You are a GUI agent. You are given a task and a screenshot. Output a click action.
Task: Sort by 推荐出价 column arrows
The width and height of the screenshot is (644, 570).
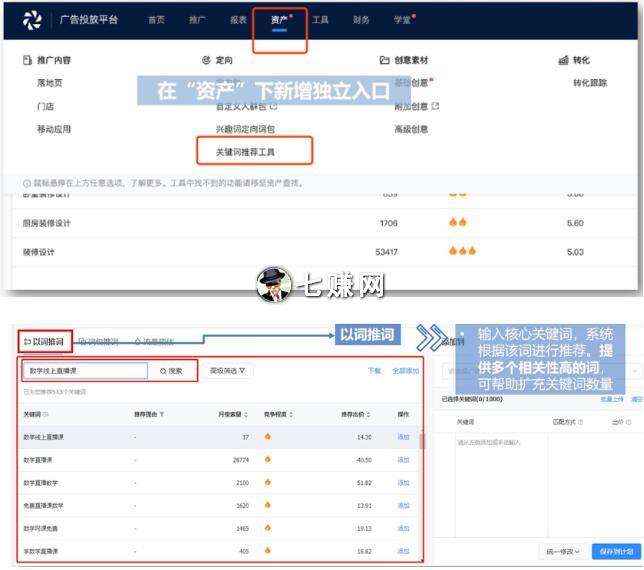368,415
